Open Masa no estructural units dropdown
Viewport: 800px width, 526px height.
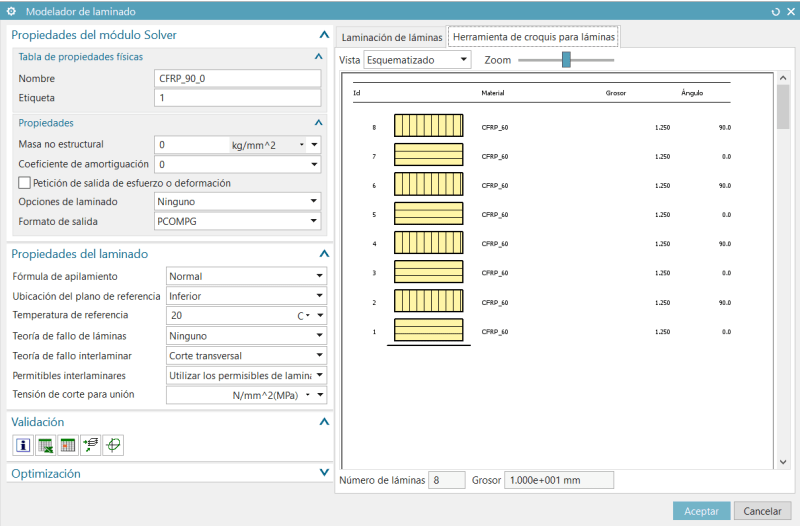coord(302,145)
